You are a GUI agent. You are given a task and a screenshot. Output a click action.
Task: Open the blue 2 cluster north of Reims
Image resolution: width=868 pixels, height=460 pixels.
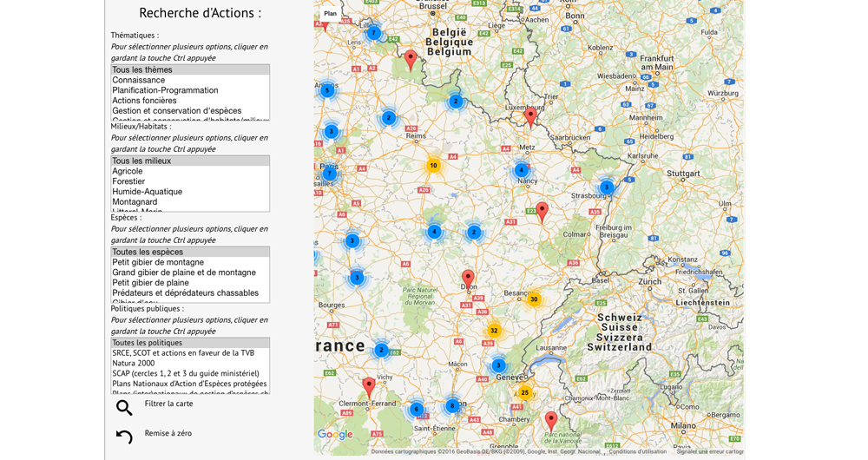(x=389, y=117)
